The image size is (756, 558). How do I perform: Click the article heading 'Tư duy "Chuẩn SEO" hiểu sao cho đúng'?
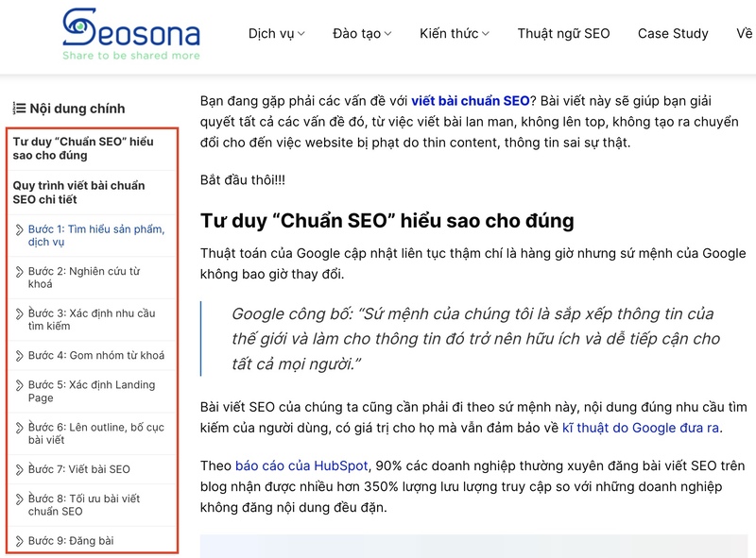click(387, 221)
